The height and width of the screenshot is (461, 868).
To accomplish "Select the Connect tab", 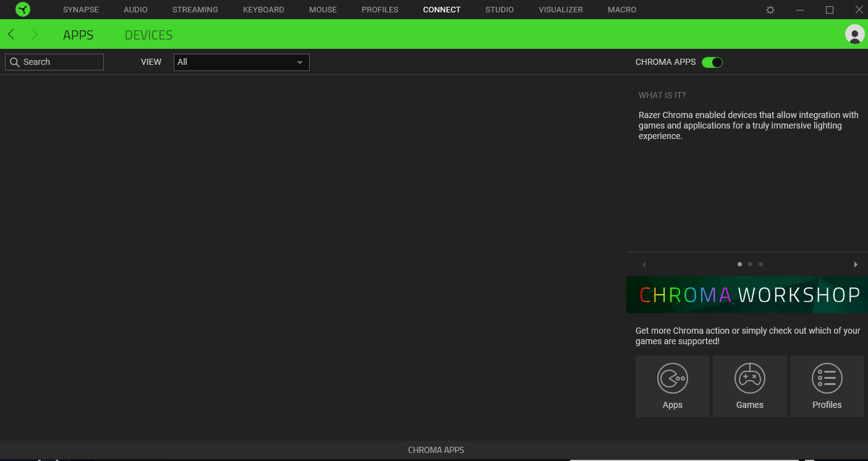I will pyautogui.click(x=442, y=10).
